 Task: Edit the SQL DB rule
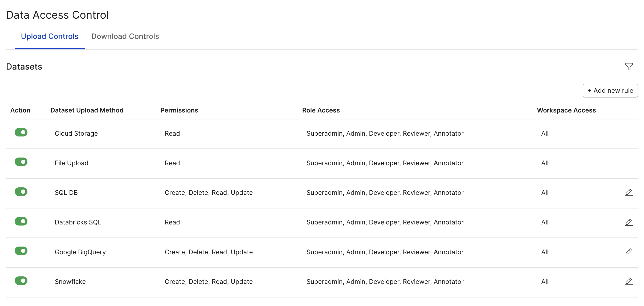tap(629, 192)
